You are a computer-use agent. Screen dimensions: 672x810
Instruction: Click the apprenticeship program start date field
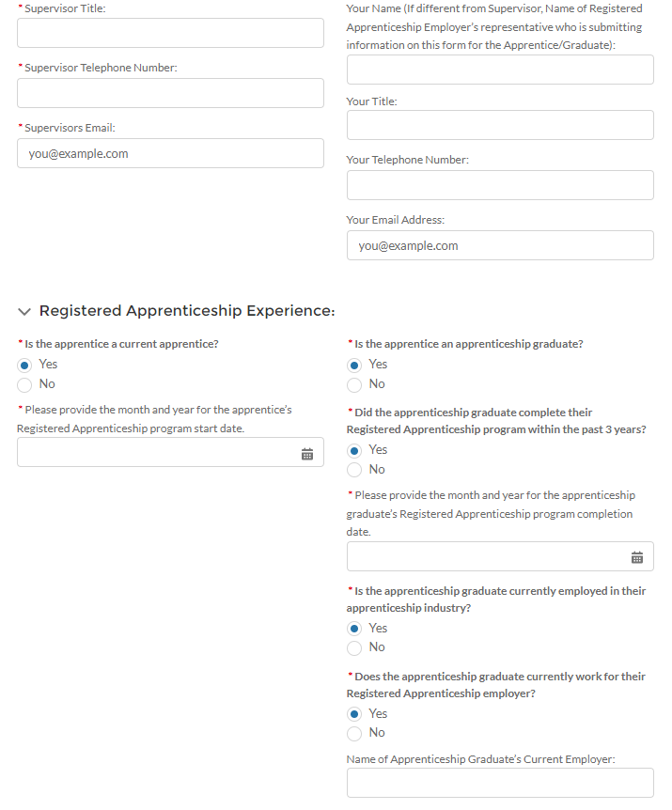(x=155, y=452)
